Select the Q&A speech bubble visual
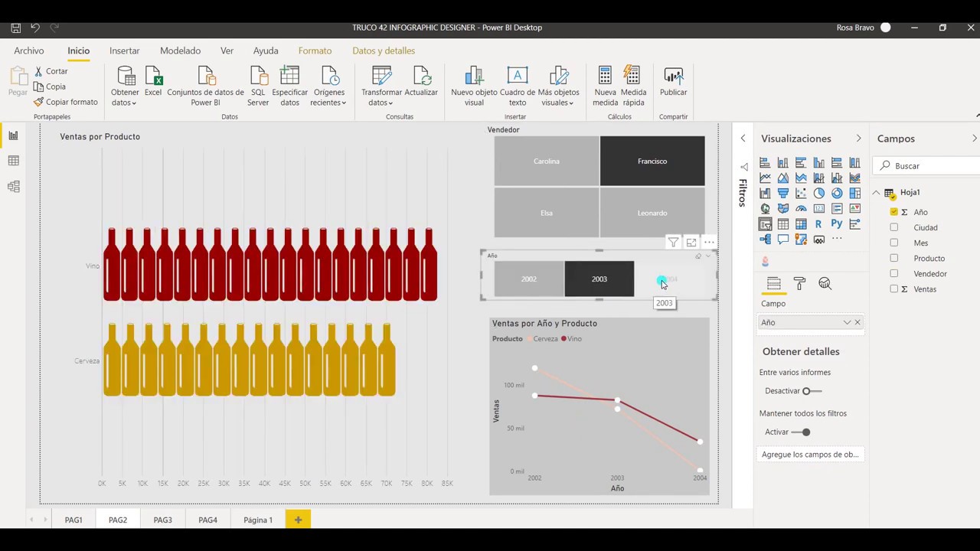The height and width of the screenshot is (551, 980). (782, 240)
